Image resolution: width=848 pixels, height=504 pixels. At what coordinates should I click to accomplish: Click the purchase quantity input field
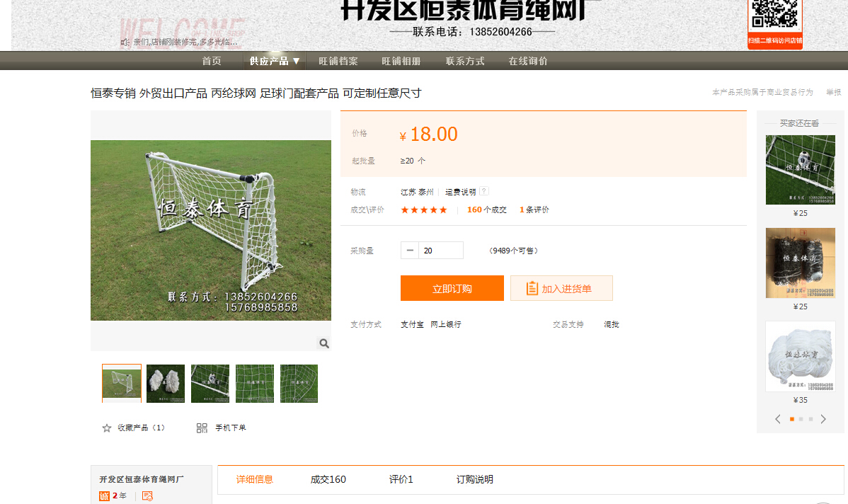click(x=441, y=251)
